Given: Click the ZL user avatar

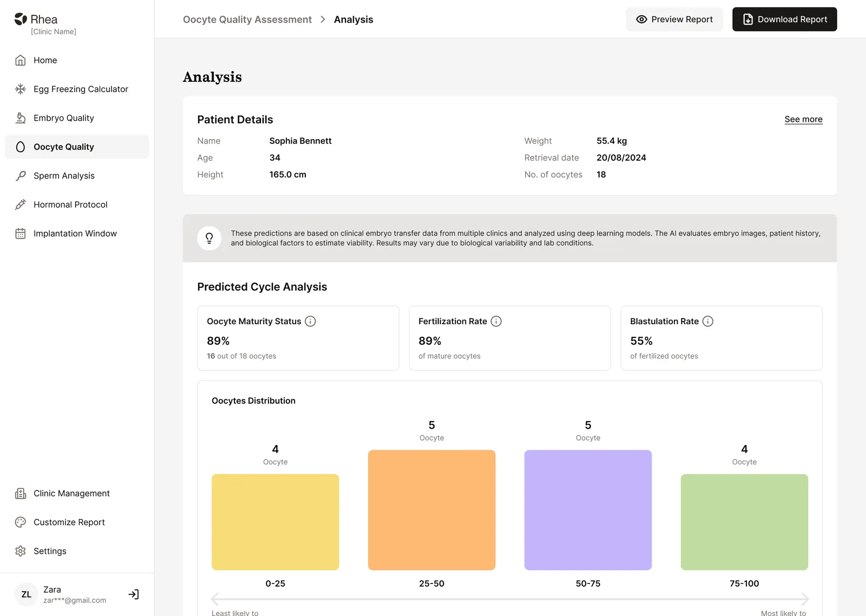Looking at the screenshot, I should 26,594.
